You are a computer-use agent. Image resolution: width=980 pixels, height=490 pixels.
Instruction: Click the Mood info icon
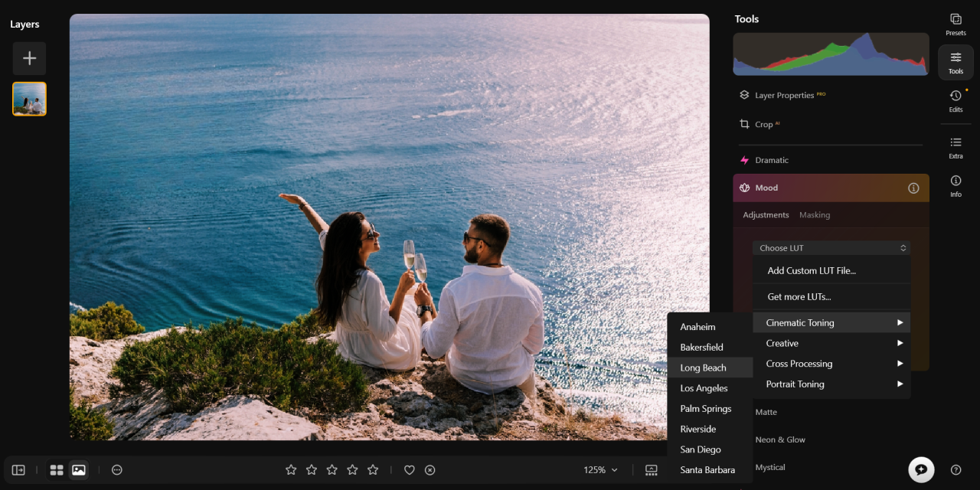(913, 188)
